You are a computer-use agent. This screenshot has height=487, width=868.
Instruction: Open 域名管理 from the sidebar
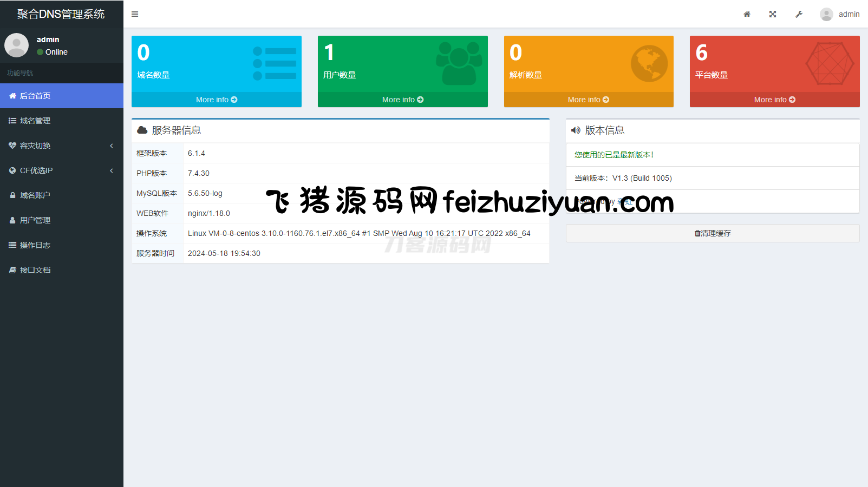coord(35,121)
